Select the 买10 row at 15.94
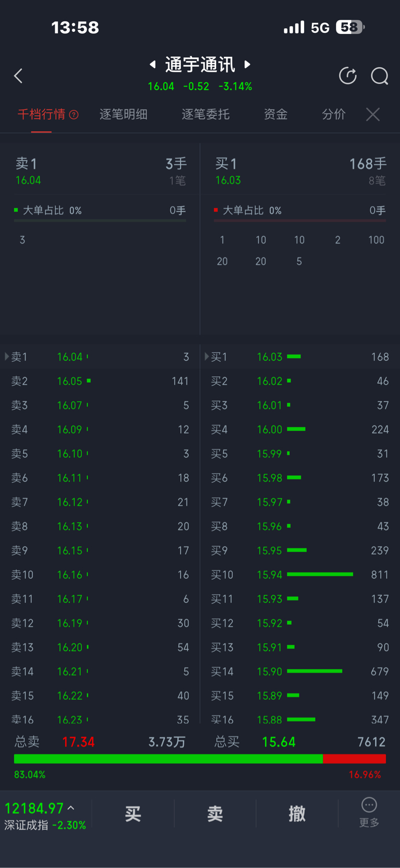The width and height of the screenshot is (400, 868). coord(300,574)
